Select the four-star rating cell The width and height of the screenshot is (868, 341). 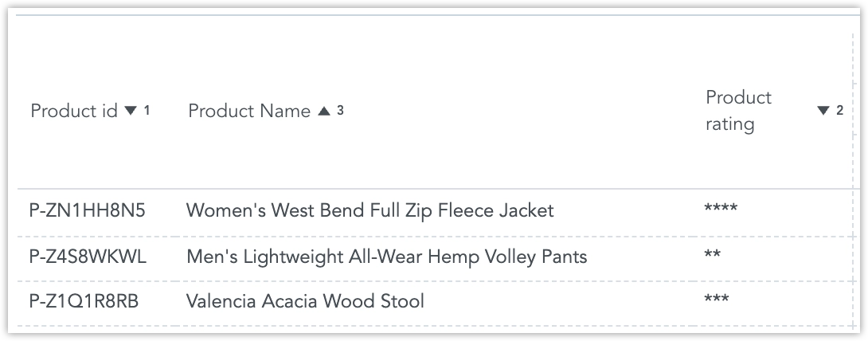[721, 210]
